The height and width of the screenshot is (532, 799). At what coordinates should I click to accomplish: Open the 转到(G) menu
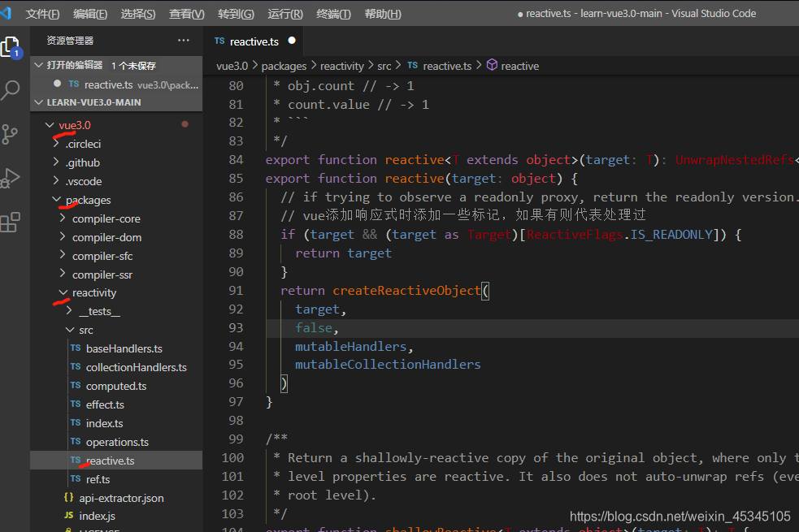(x=236, y=14)
